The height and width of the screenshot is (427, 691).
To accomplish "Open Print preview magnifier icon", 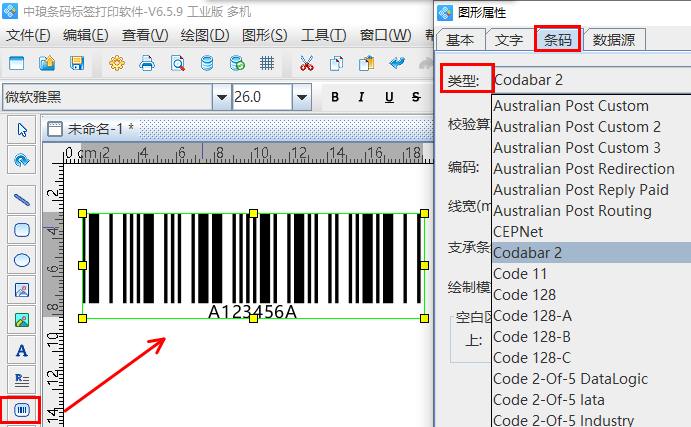I will click(x=177, y=63).
